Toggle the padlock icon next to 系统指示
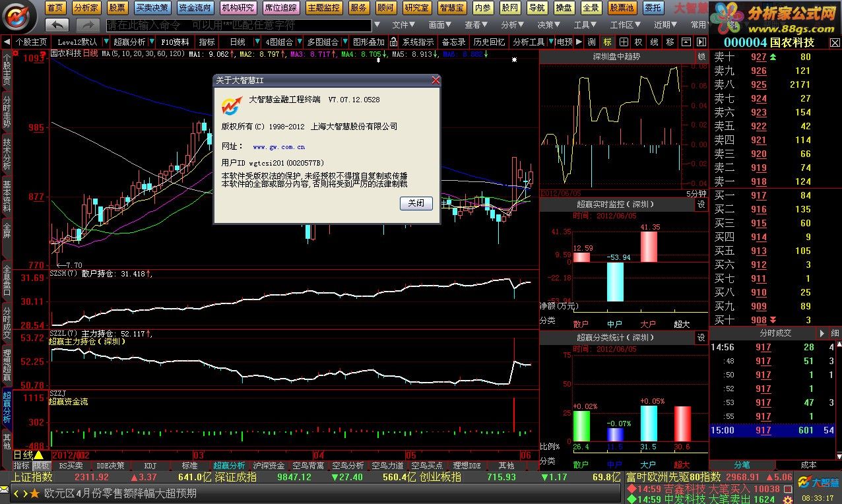 coord(395,42)
